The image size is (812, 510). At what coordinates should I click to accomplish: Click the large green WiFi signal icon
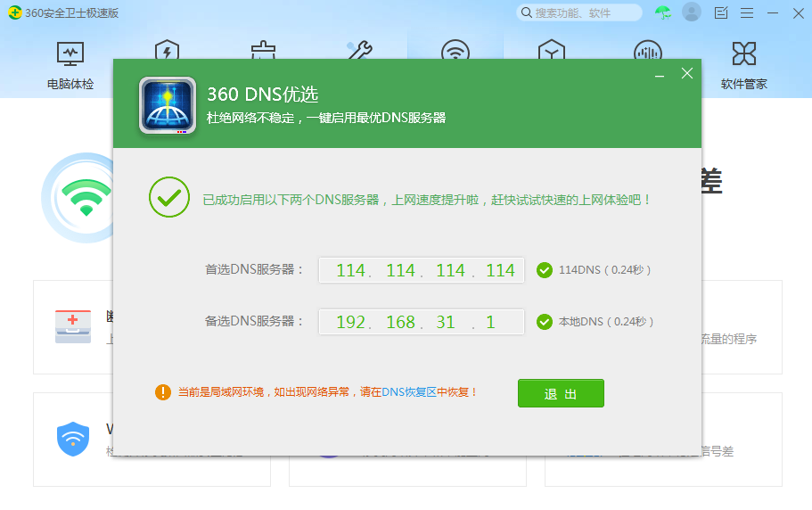[x=86, y=197]
